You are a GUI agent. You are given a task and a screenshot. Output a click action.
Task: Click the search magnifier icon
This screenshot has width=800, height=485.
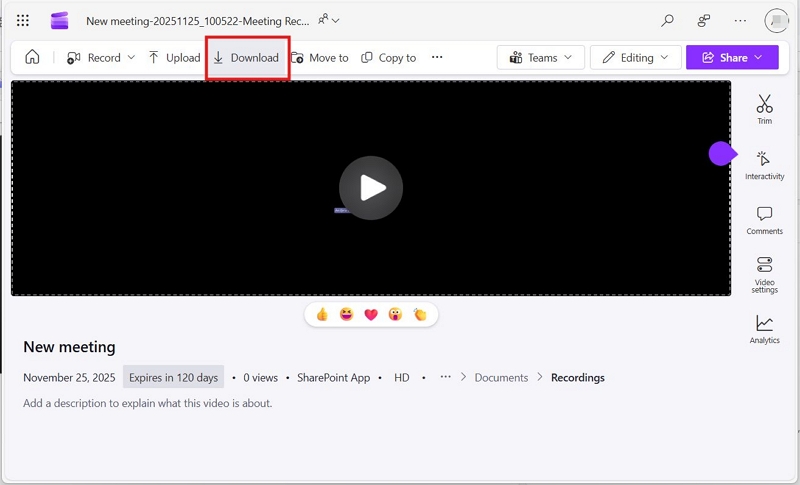click(x=667, y=20)
